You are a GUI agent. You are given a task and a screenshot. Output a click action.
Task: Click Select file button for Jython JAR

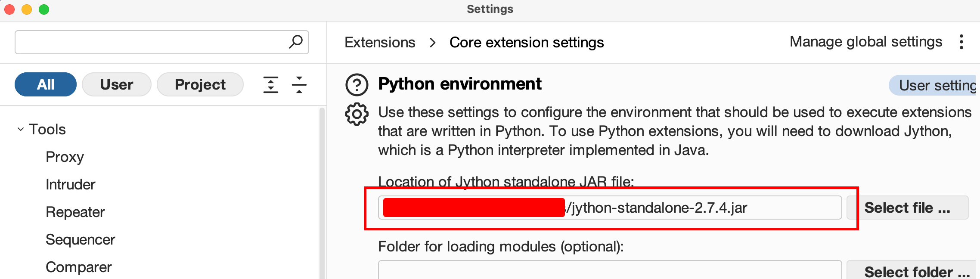point(907,208)
